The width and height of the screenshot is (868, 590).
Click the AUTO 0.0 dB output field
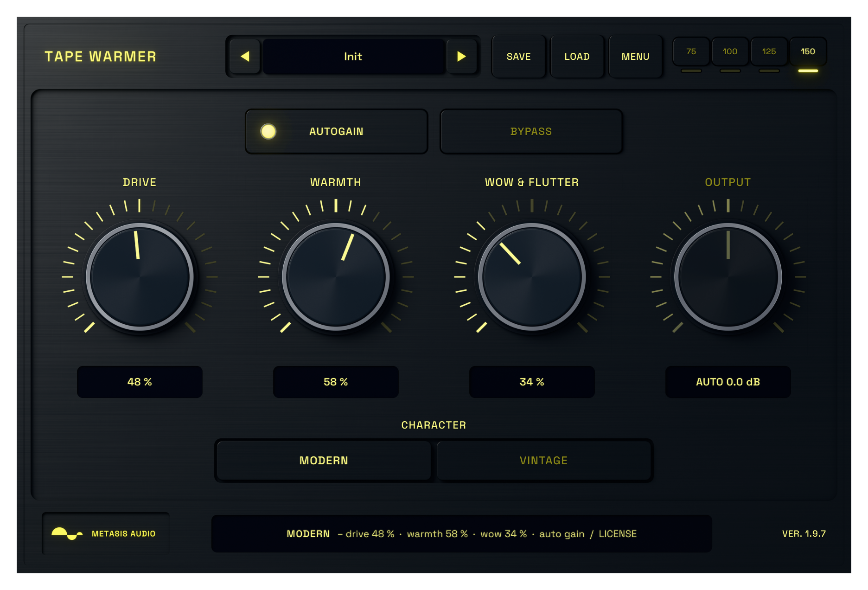[728, 382]
